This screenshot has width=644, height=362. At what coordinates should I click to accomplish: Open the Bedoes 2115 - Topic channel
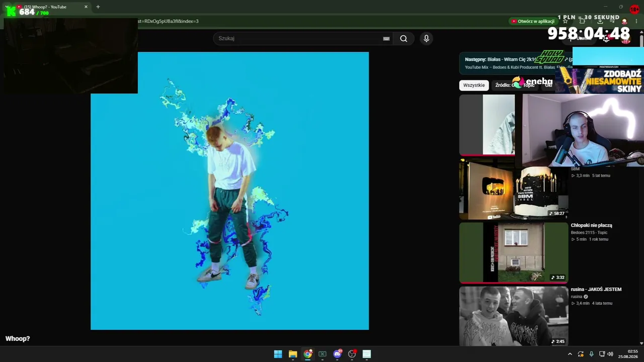(x=589, y=232)
